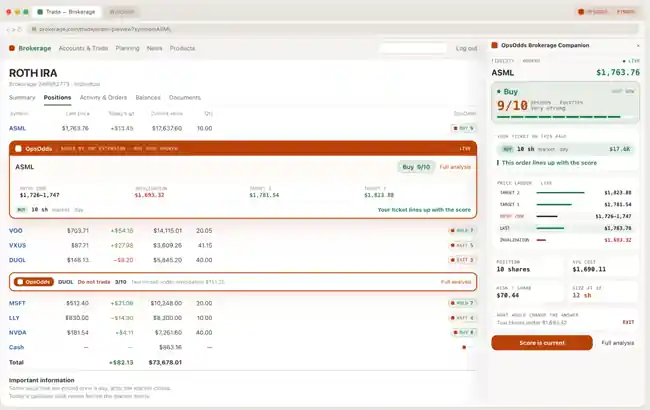Click the search field in the Brokerage header
The height and width of the screenshot is (410, 650).
[x=413, y=48]
